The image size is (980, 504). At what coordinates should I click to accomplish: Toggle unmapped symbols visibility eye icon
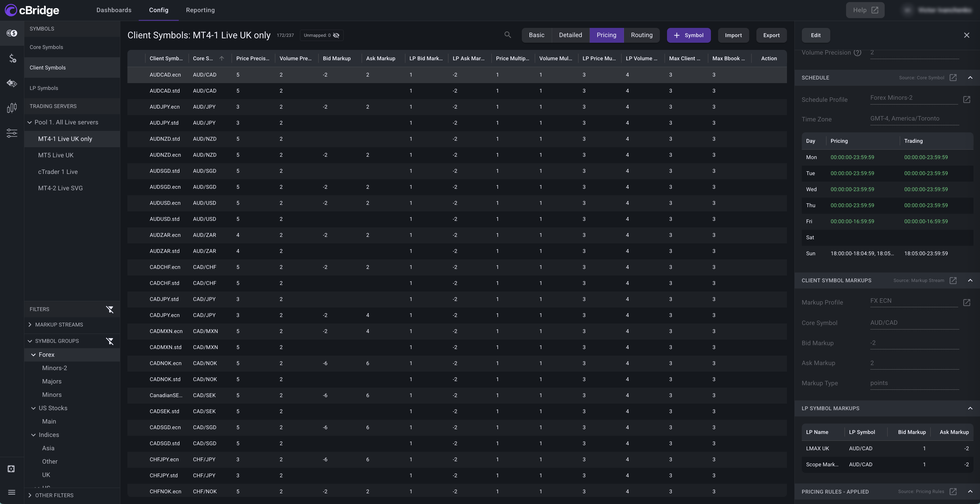click(x=336, y=35)
